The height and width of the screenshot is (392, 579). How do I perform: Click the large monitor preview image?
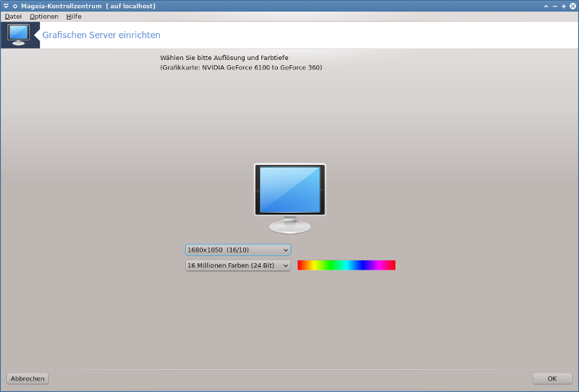[289, 197]
